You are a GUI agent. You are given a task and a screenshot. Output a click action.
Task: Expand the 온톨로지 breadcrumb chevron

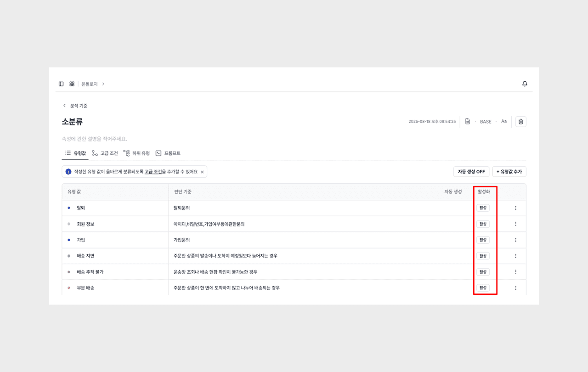point(103,84)
